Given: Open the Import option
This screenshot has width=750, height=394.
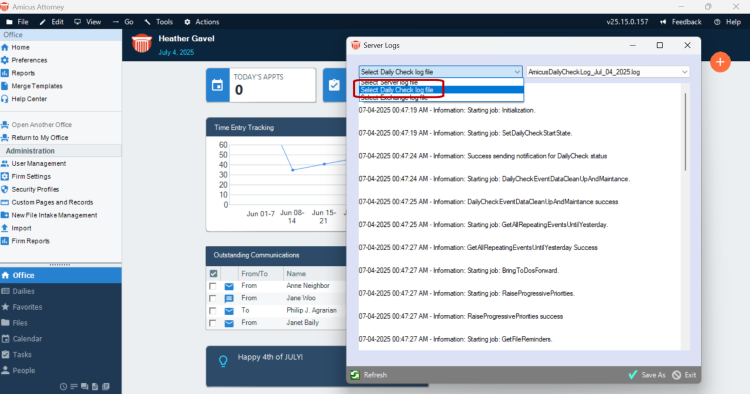Looking at the screenshot, I should coord(16,228).
